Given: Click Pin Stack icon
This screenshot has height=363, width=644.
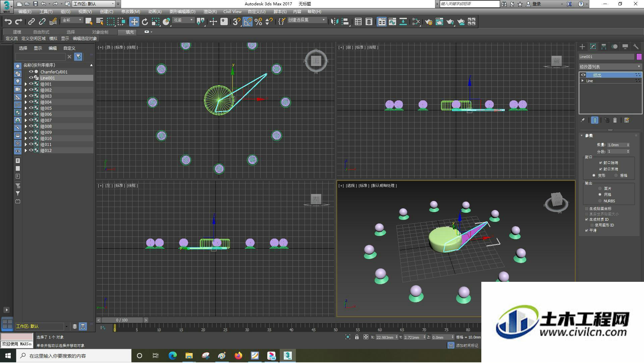Looking at the screenshot, I should tap(583, 120).
